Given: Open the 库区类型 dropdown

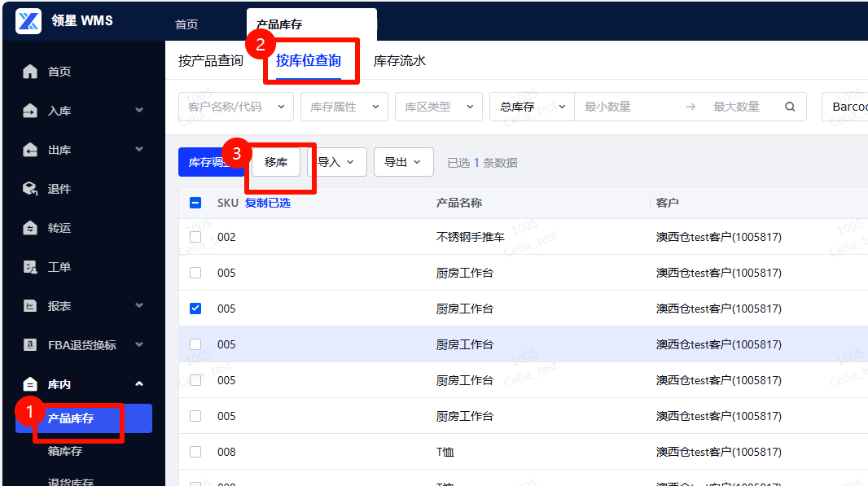Looking at the screenshot, I should [x=438, y=107].
